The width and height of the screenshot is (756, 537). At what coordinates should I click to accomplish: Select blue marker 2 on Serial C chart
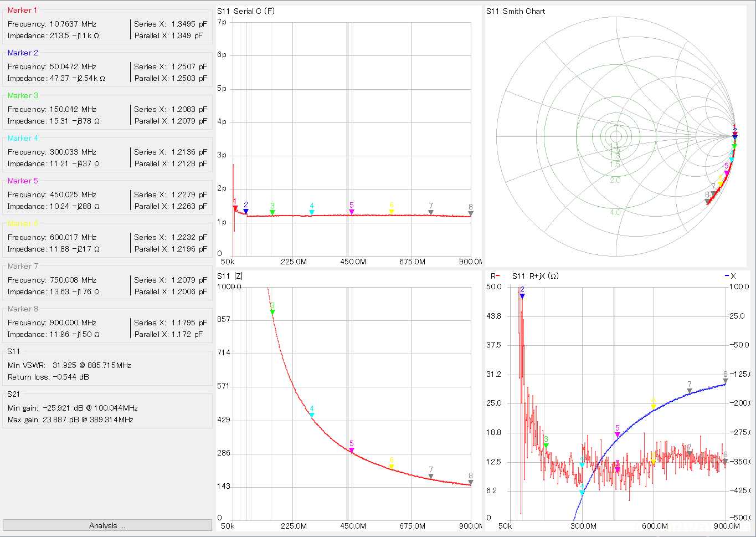click(x=246, y=211)
